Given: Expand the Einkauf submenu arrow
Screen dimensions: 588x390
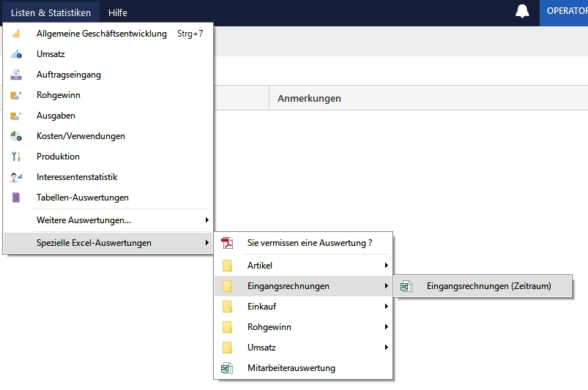Looking at the screenshot, I should click(x=386, y=307).
